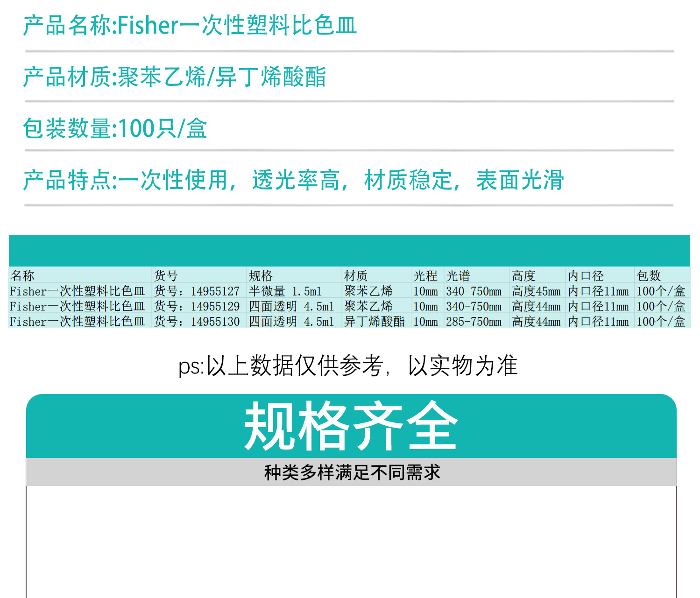The height and width of the screenshot is (598, 700).
Task: Select the spectrum cell "285-750mm"
Action: 474,321
